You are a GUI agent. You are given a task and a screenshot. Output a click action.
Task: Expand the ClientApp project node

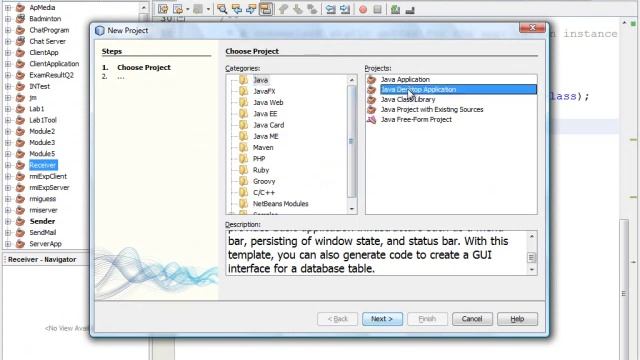click(x=8, y=53)
